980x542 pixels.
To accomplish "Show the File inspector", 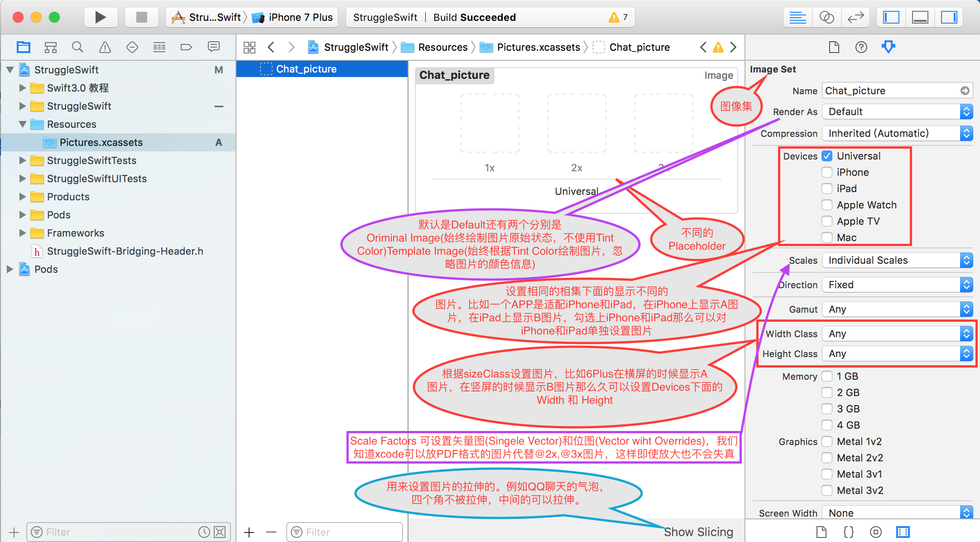I will coord(834,47).
